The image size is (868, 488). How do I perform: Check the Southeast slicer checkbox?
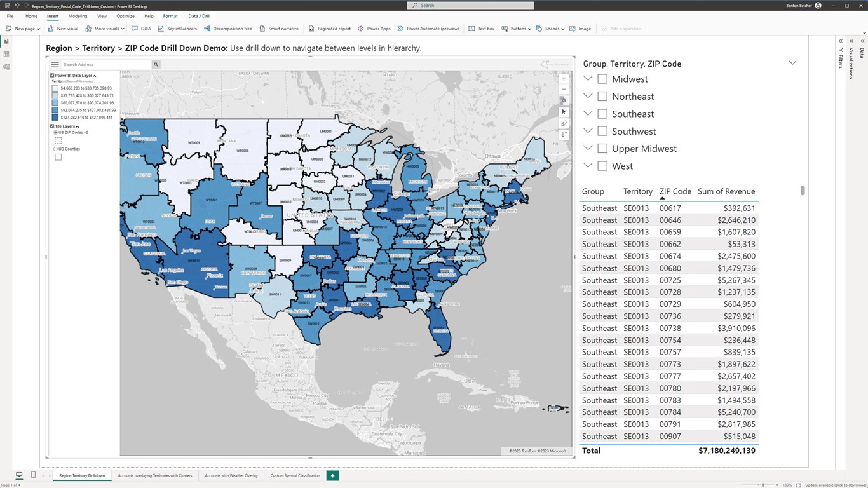[602, 114]
